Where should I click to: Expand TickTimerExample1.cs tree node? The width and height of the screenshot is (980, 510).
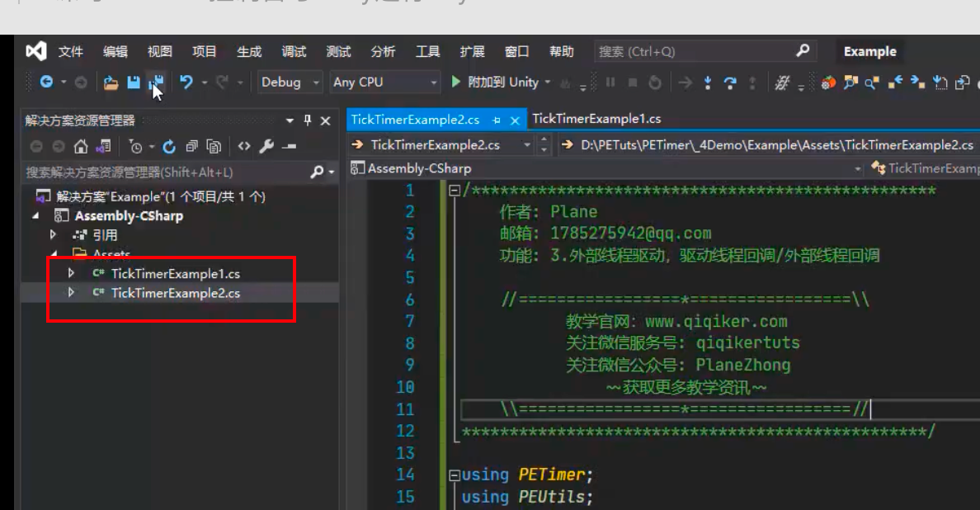[71, 273]
